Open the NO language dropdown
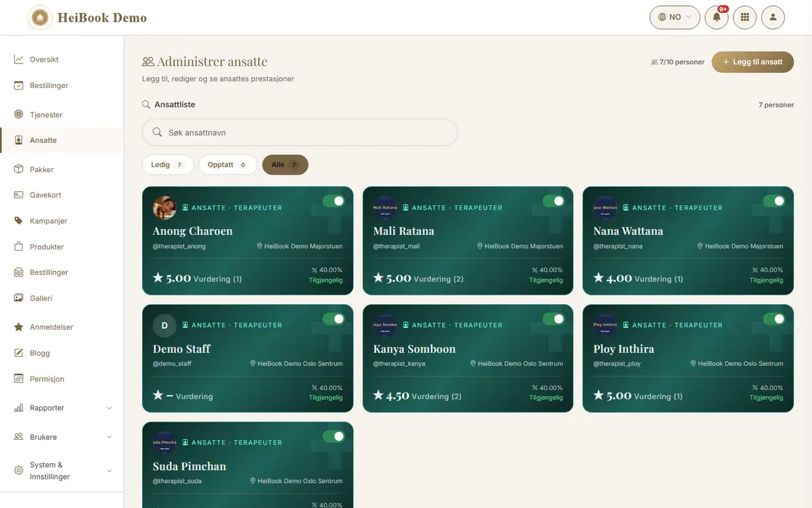The image size is (812, 508). tap(675, 18)
